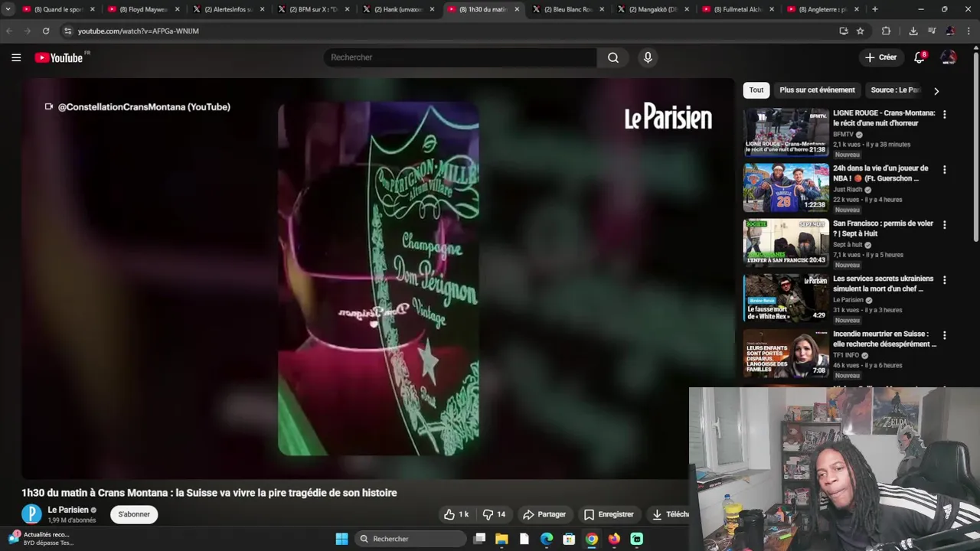Open San Francisco permis de voler video
The width and height of the screenshot is (980, 551).
[x=883, y=228]
